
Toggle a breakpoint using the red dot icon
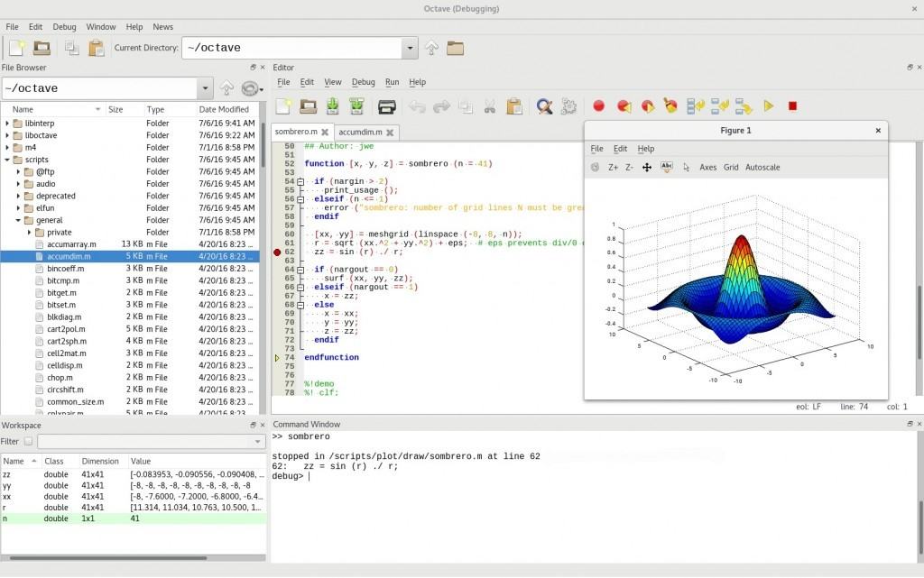pos(597,106)
